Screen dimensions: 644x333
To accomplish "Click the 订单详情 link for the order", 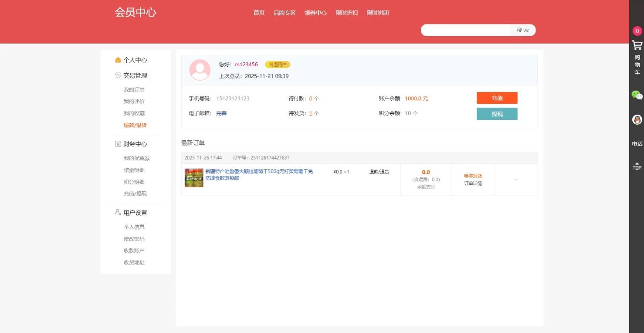I will pyautogui.click(x=473, y=183).
